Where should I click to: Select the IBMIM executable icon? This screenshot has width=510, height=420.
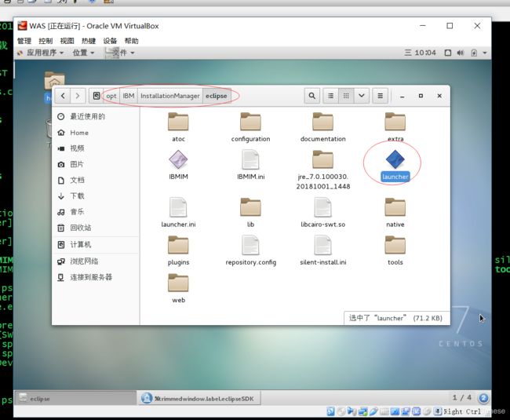pyautogui.click(x=178, y=165)
